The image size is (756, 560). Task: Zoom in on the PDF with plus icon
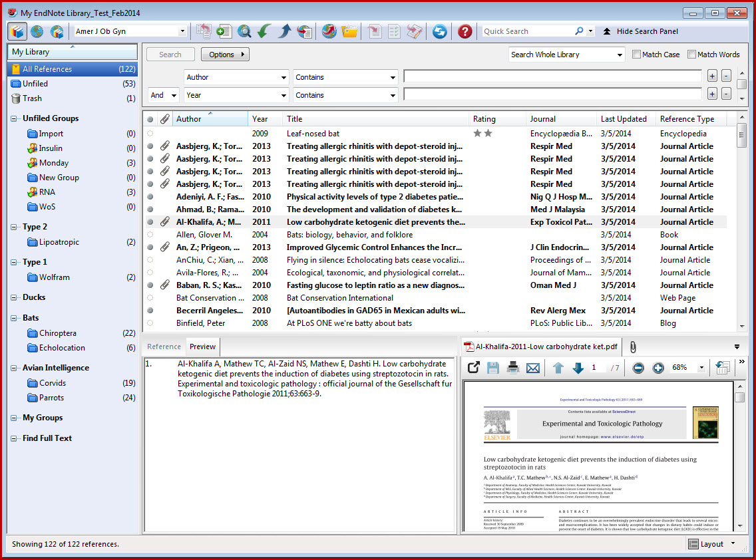pyautogui.click(x=658, y=368)
